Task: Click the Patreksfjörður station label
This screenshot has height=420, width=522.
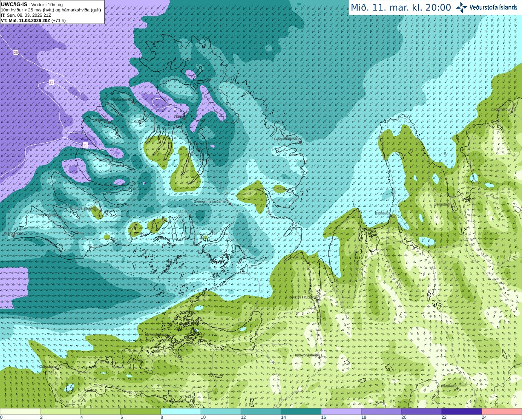Action: click(48, 215)
